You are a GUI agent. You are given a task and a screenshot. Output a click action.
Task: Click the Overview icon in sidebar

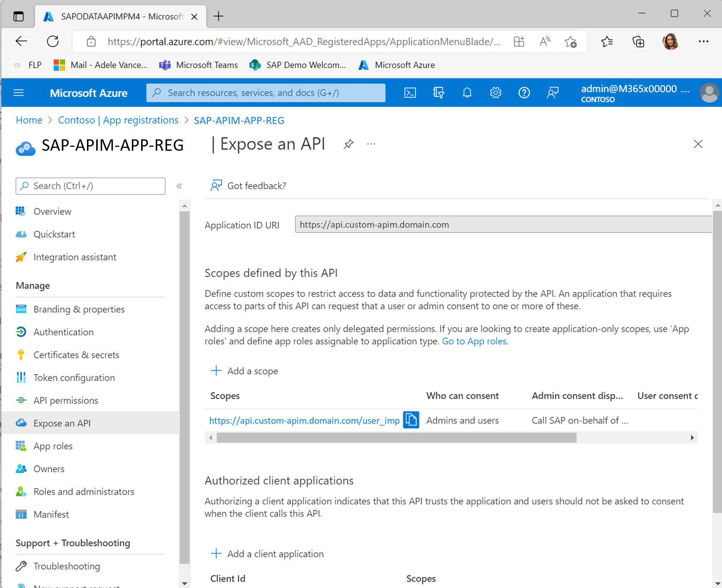click(x=21, y=211)
